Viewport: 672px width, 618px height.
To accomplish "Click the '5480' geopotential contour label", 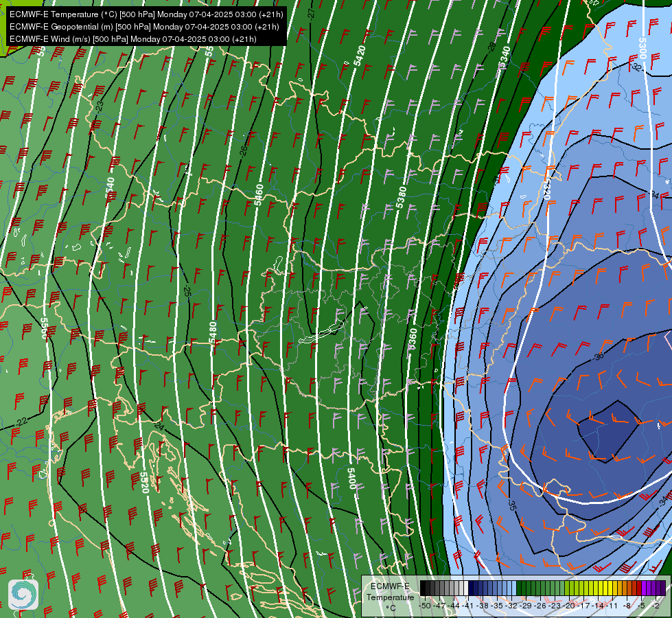I will (213, 332).
